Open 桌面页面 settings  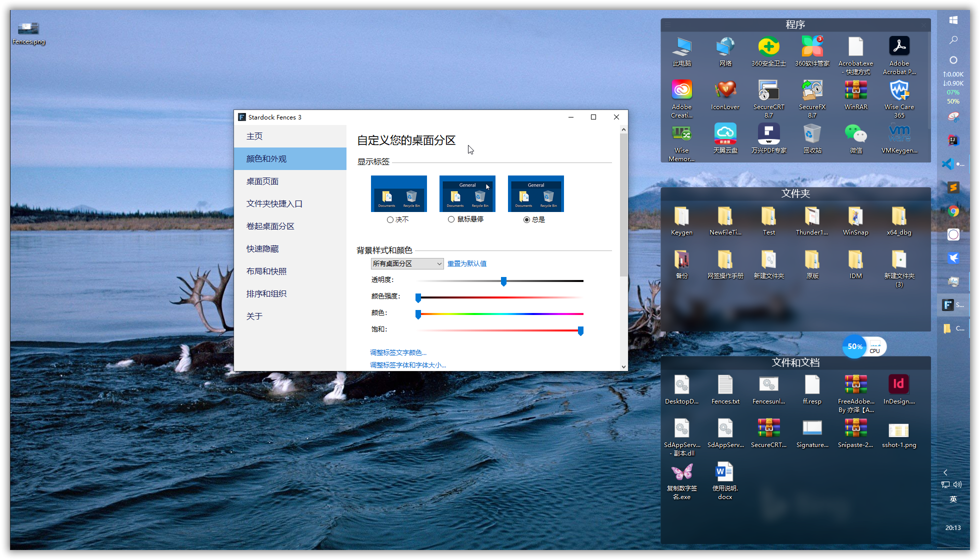click(290, 181)
